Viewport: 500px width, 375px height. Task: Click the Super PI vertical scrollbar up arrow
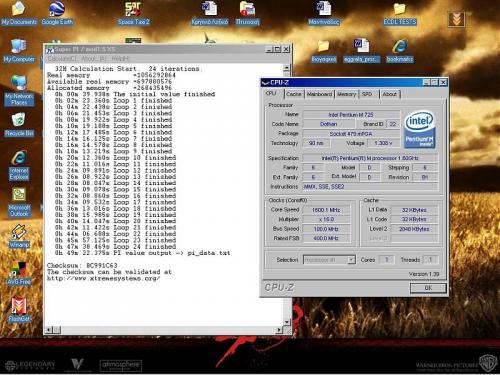click(x=286, y=68)
